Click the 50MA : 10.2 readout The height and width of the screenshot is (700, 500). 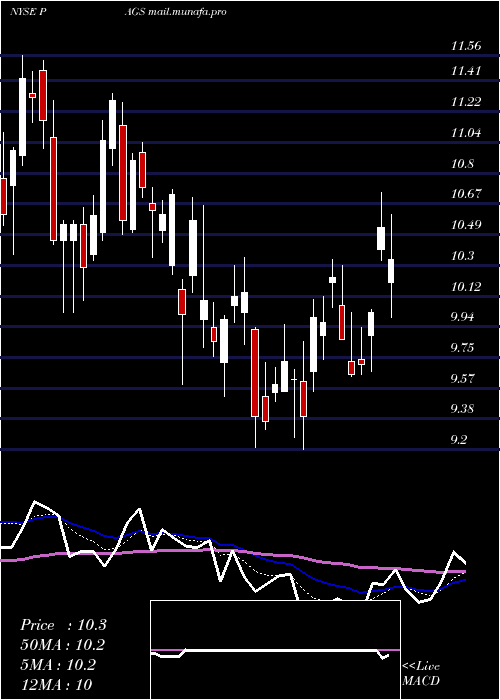point(63,645)
